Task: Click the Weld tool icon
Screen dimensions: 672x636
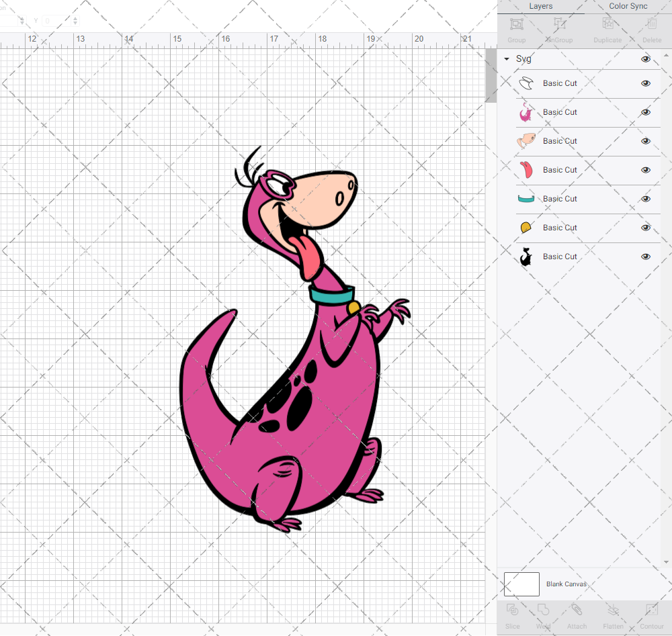Action: tap(543, 610)
